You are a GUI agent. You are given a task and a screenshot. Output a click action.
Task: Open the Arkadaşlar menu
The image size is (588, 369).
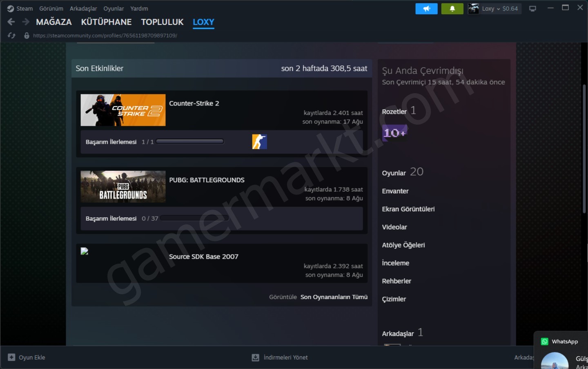pyautogui.click(x=83, y=9)
